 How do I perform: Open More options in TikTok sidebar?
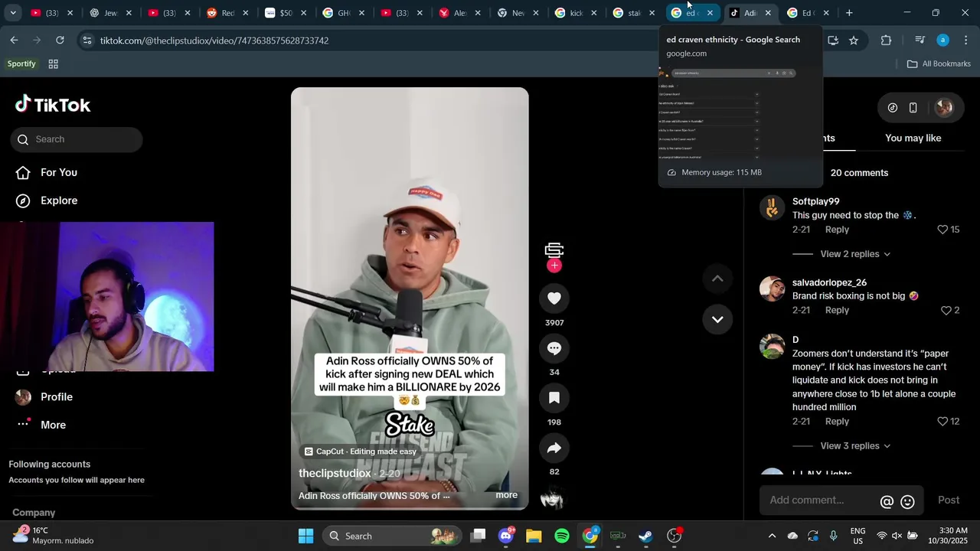pos(42,425)
